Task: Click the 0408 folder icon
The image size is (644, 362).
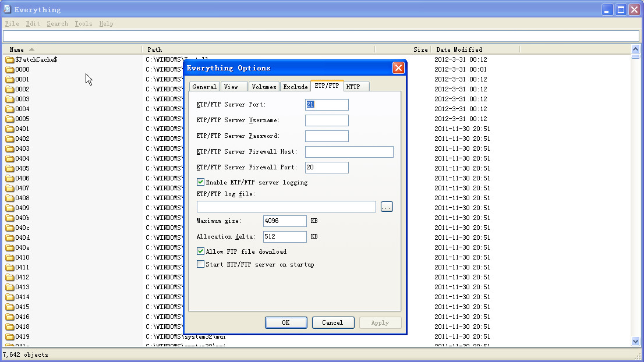Action: point(10,198)
